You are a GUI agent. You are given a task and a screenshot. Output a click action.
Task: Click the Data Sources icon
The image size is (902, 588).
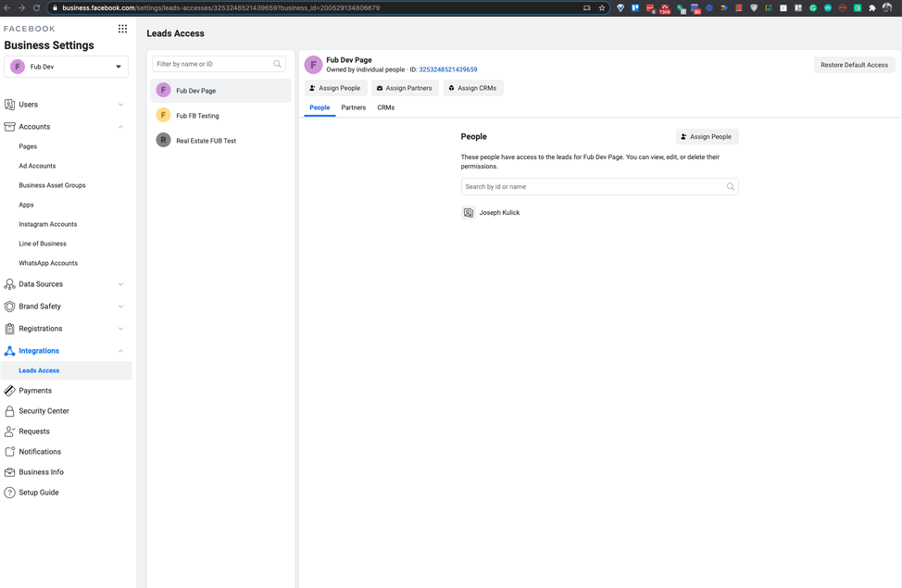coord(9,284)
